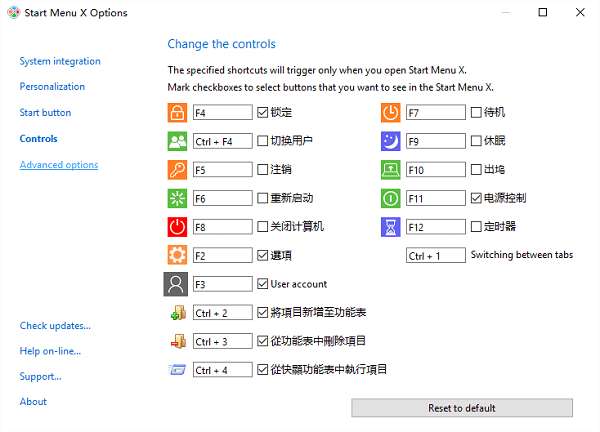The height and width of the screenshot is (432, 600).
Task: Toggle the checkbox next to F11 field
Action: coord(476,198)
